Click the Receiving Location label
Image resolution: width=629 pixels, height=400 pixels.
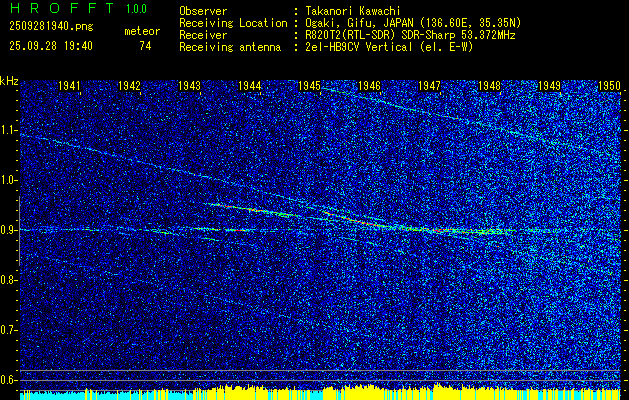(233, 23)
